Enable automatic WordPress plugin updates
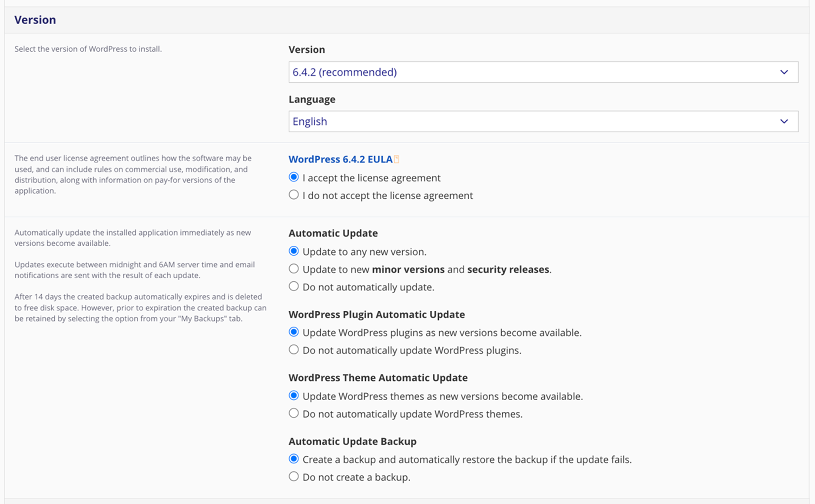The width and height of the screenshot is (815, 504). click(x=294, y=332)
